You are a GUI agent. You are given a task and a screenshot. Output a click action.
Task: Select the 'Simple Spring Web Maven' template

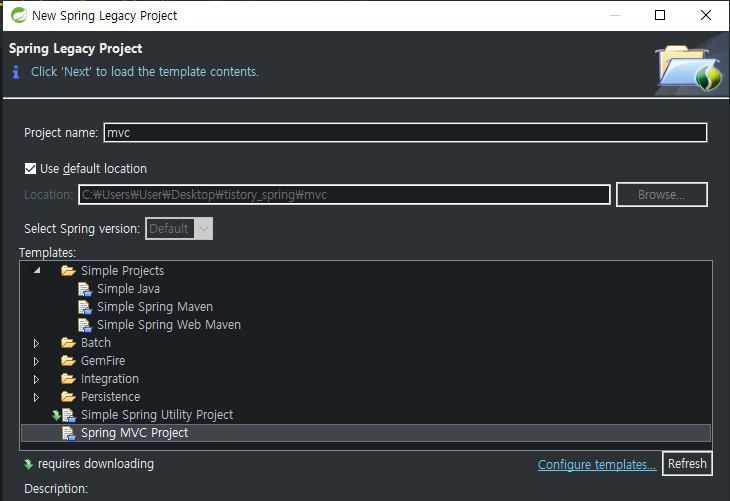(169, 325)
